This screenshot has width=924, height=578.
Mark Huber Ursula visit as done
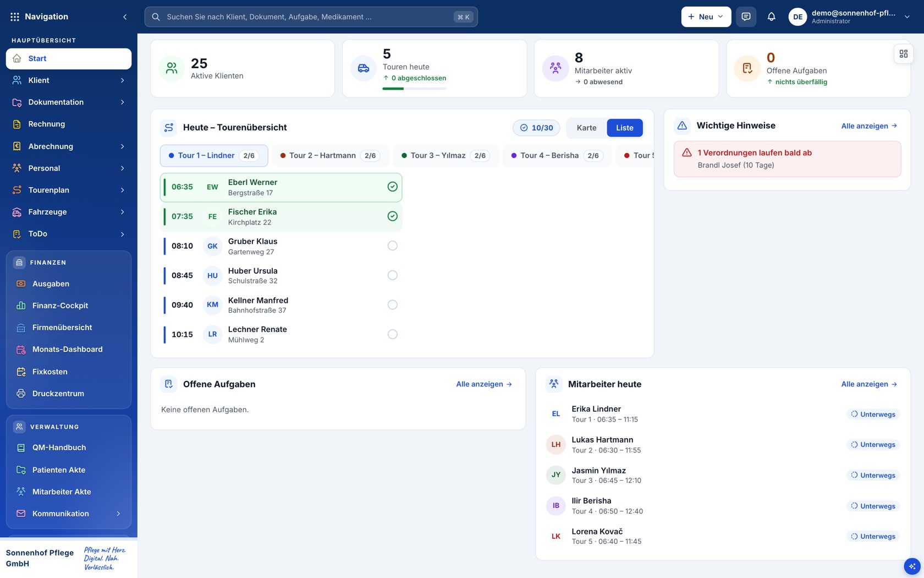pos(392,275)
